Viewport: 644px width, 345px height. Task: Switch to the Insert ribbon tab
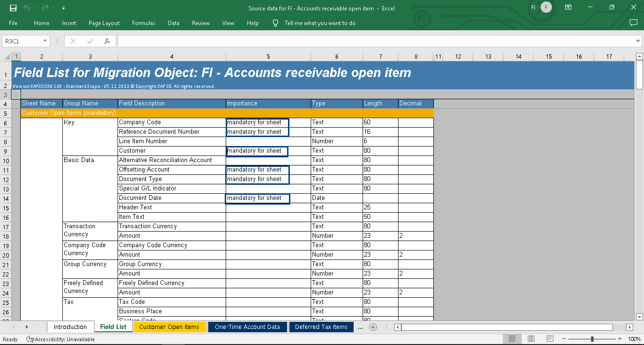69,23
